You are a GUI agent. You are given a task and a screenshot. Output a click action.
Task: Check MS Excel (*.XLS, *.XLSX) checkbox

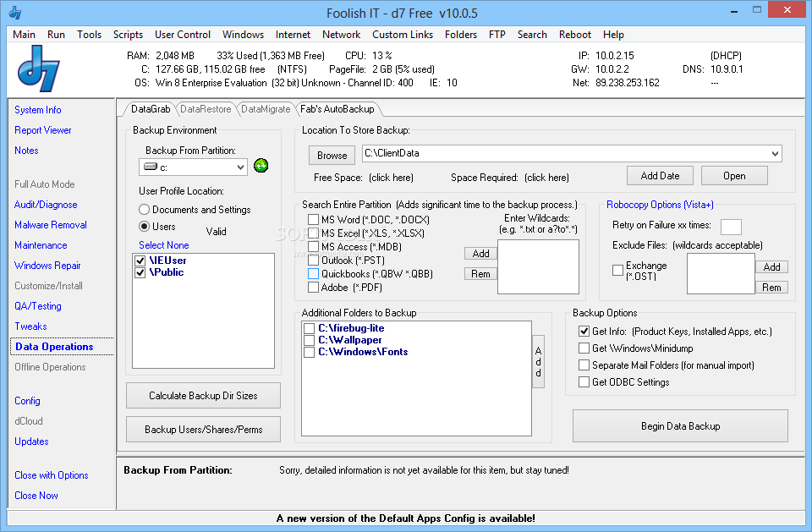[313, 233]
